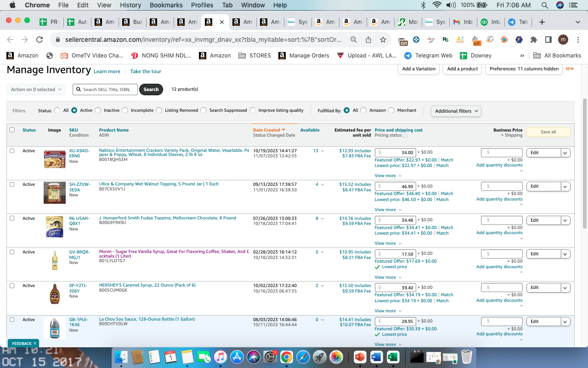Check the I.Rice Wet Walnut Topping row checkbox

[12, 184]
